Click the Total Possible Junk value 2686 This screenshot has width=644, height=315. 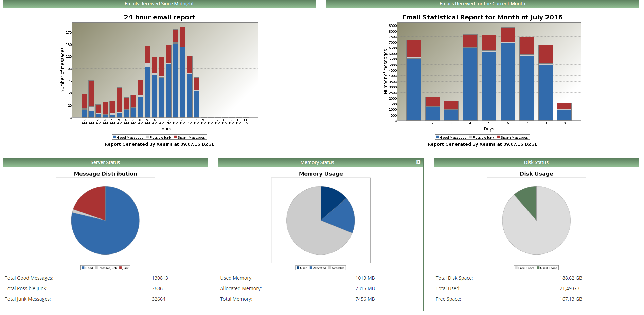pos(157,288)
